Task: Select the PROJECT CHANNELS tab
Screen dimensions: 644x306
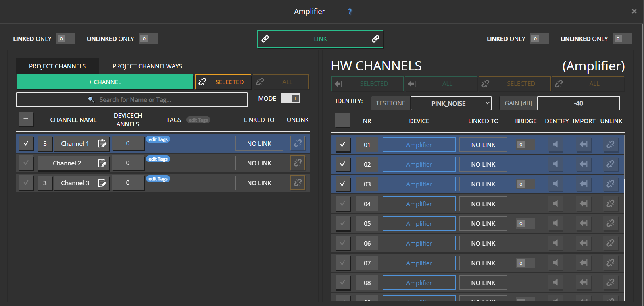Action: pyautogui.click(x=57, y=66)
